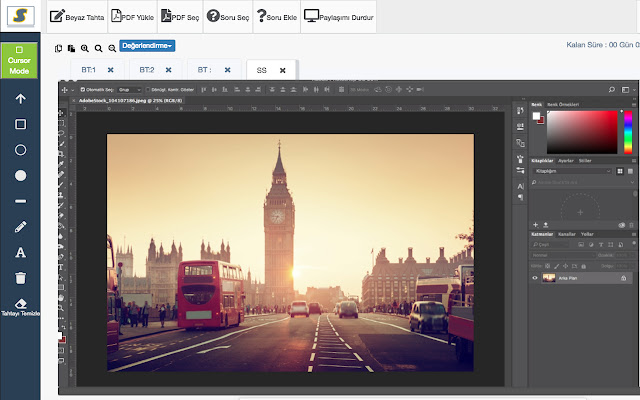The width and height of the screenshot is (640, 400).
Task: Select the square shape tool
Action: 20,124
